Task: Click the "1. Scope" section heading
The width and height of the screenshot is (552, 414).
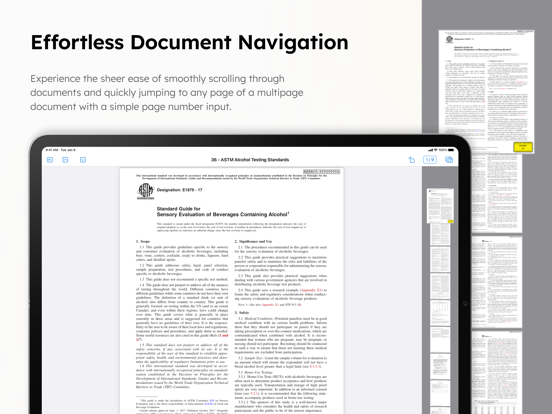Action: pyautogui.click(x=143, y=242)
